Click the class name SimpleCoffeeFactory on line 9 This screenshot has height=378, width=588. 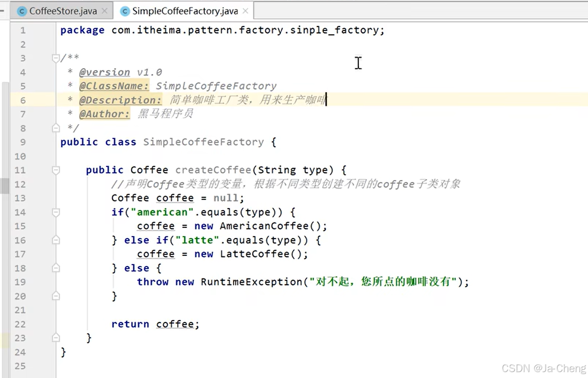[x=203, y=142]
